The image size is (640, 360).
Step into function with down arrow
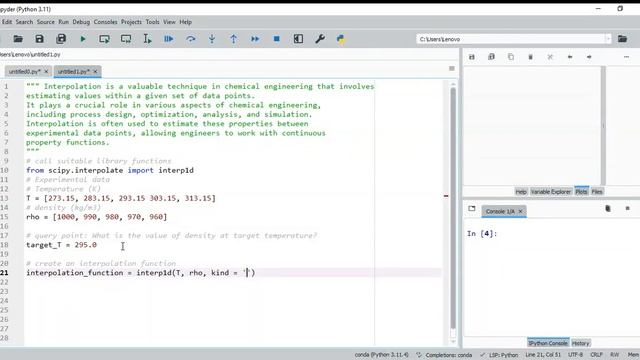(212, 39)
